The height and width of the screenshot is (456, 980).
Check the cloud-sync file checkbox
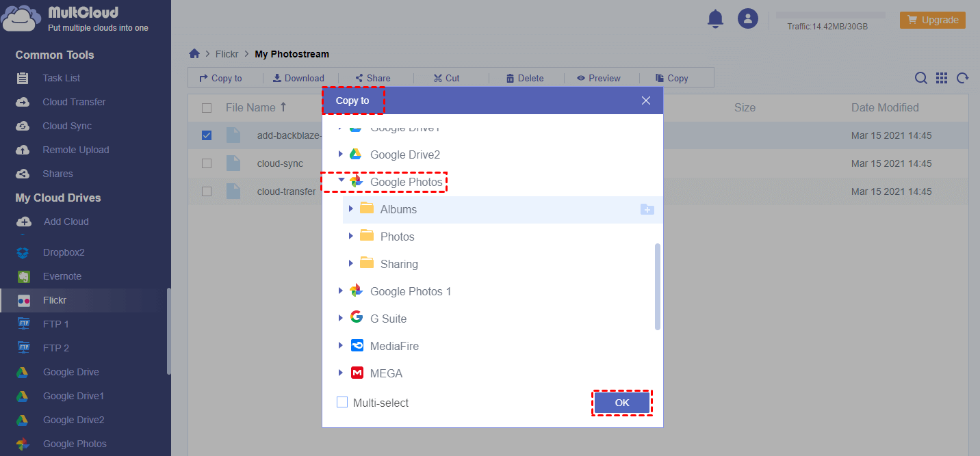[x=207, y=163]
